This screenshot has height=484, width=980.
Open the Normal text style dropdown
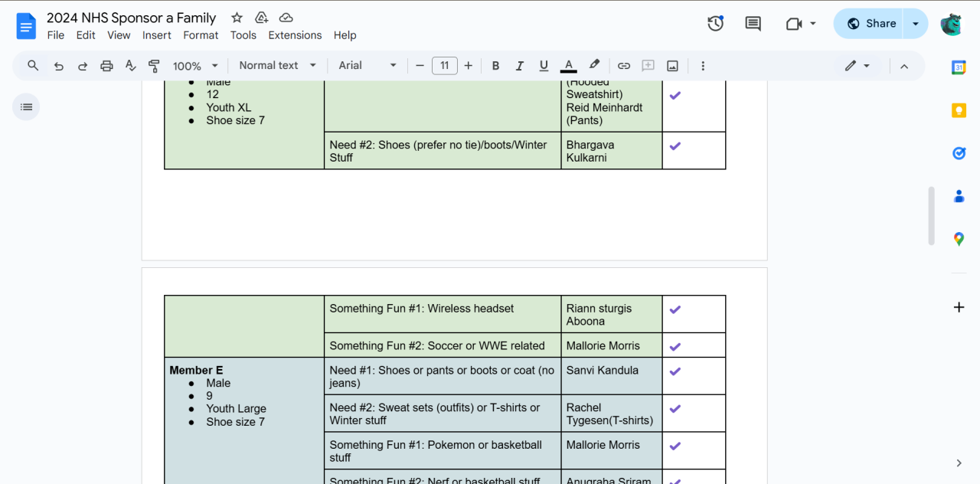point(277,66)
